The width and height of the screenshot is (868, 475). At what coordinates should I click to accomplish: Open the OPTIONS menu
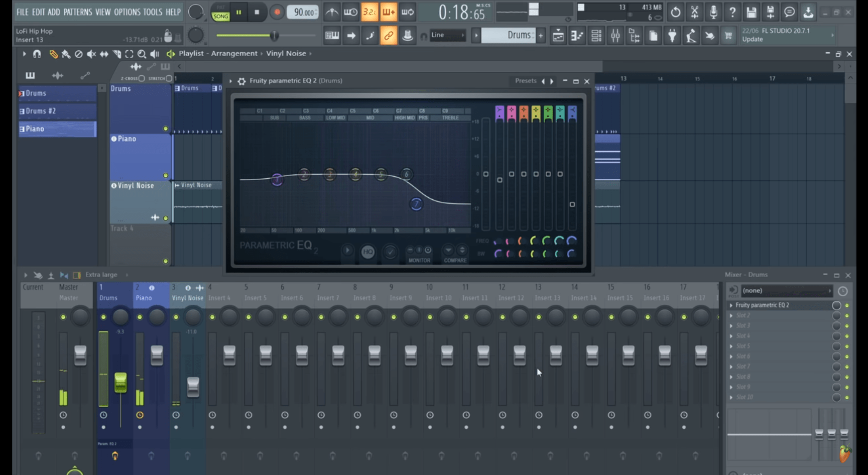[x=127, y=12]
